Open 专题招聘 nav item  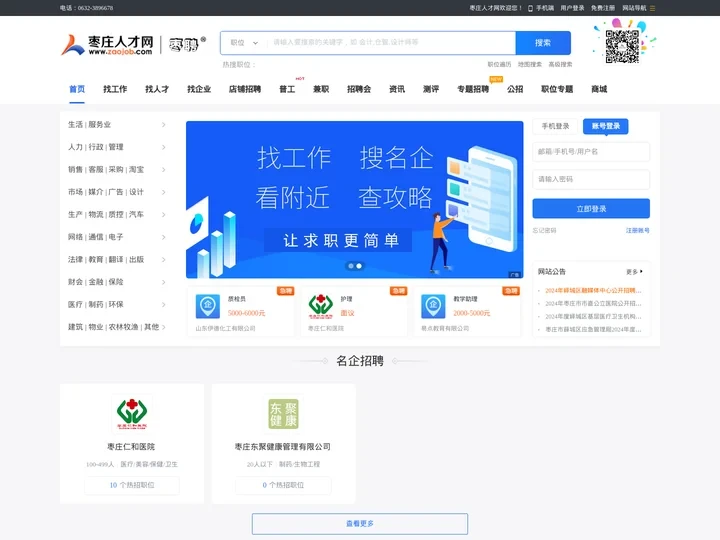(x=473, y=89)
